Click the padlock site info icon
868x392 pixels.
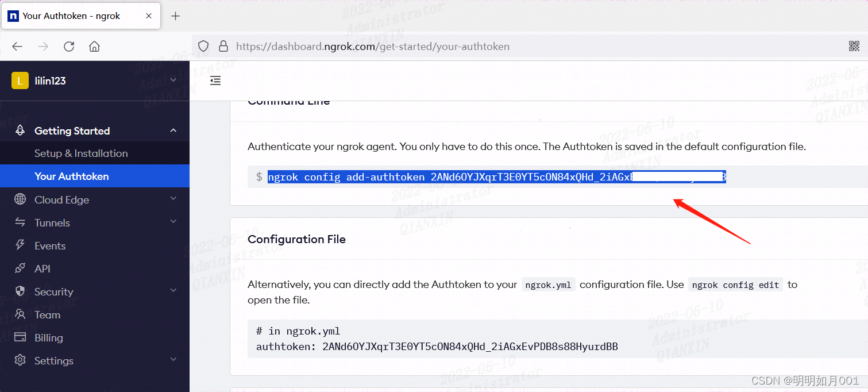[x=223, y=47]
